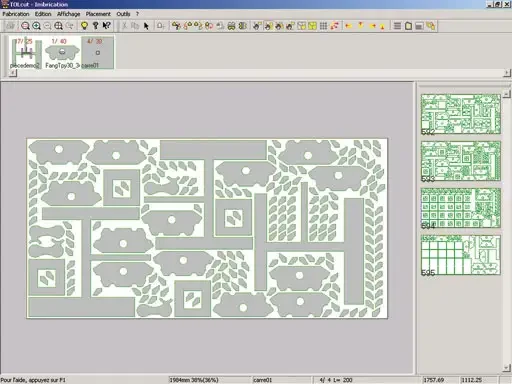This screenshot has width=512, height=384.
Task: Open nesting sheet thumbnail 592
Action: coord(461,114)
